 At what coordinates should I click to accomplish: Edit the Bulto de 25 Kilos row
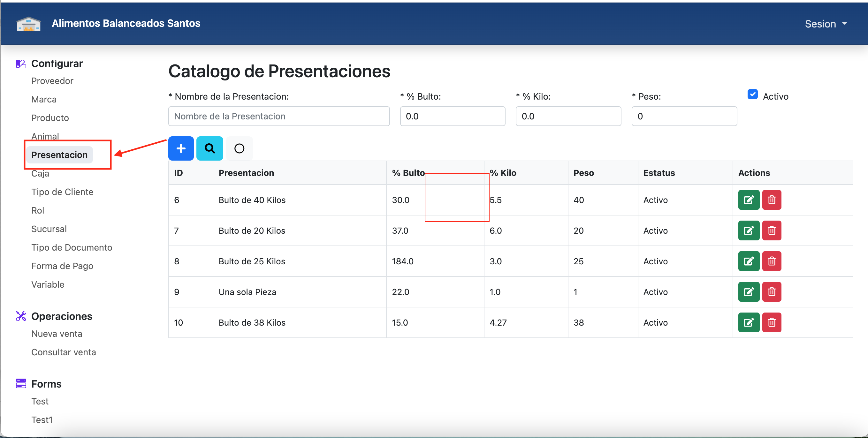point(749,261)
